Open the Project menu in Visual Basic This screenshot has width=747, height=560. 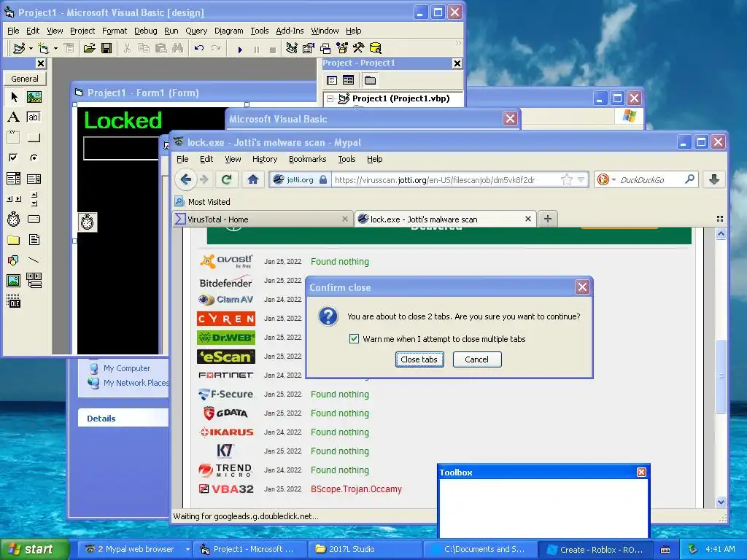[x=82, y=31]
